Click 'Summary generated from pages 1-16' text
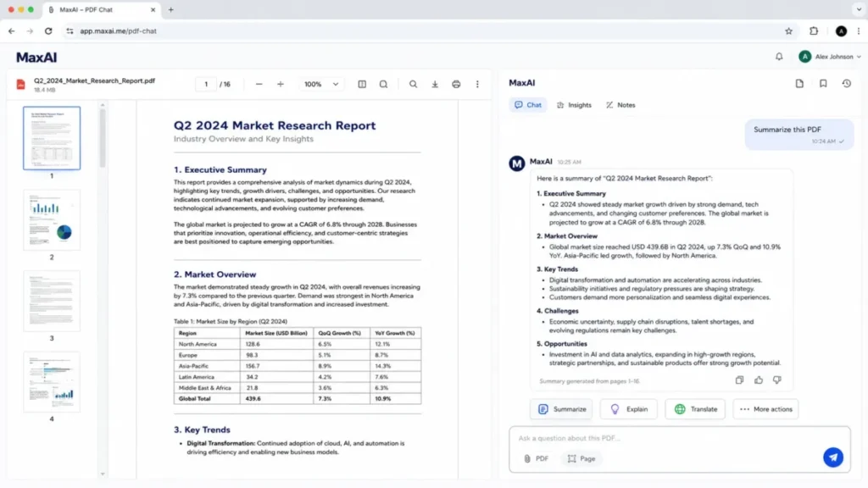The width and height of the screenshot is (868, 488). tap(589, 381)
